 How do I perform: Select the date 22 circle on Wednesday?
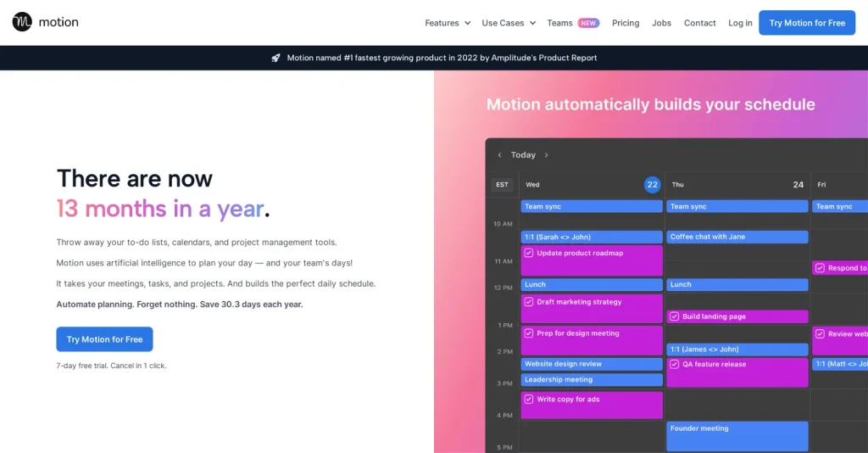pyautogui.click(x=652, y=184)
